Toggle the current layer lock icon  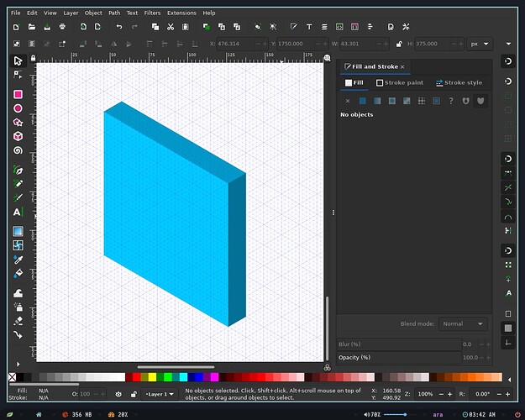coord(134,394)
